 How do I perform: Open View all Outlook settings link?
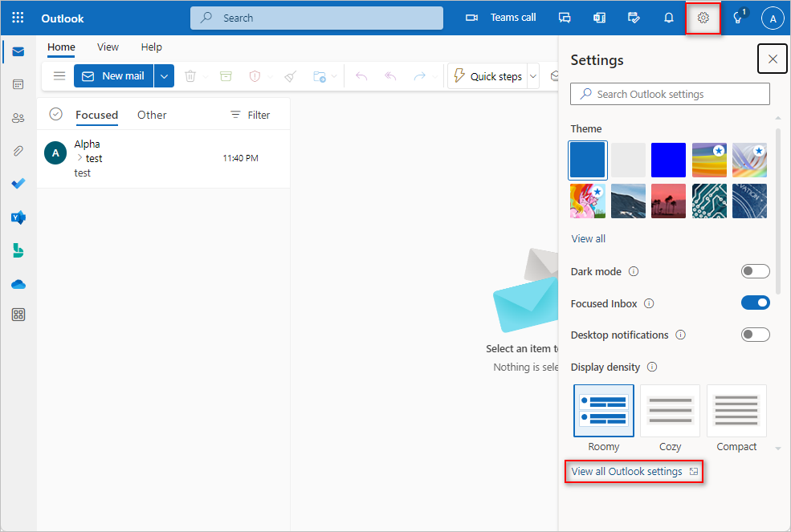(634, 472)
